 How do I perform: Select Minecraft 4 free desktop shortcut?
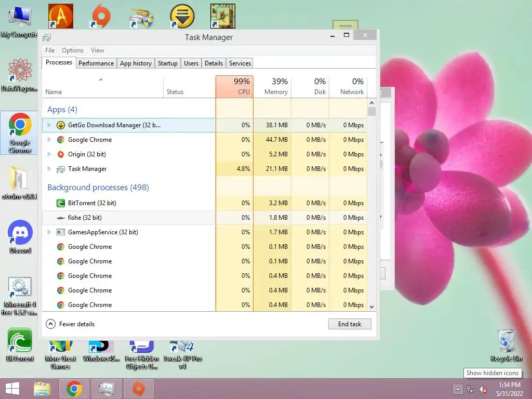(19, 296)
